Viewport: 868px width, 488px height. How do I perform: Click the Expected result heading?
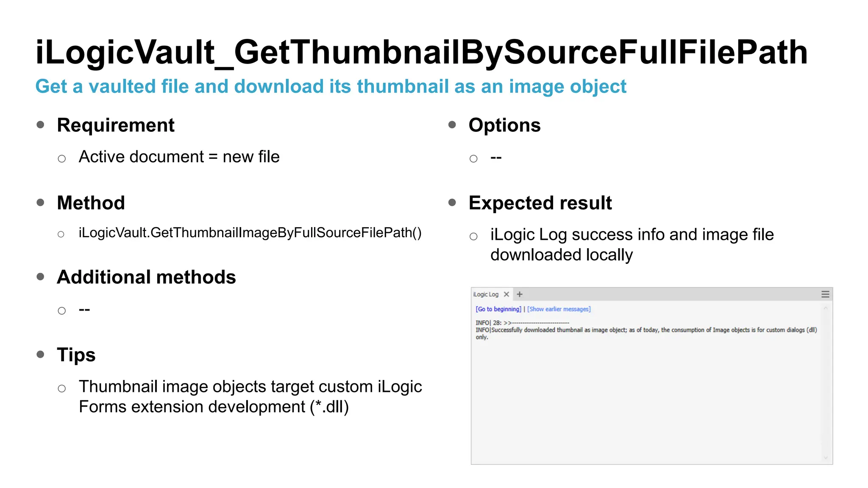[540, 203]
